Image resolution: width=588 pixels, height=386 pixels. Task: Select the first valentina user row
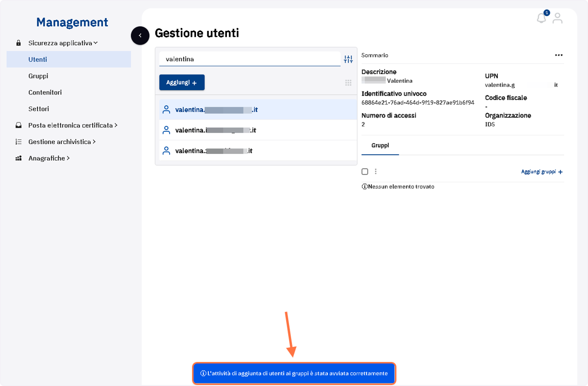(258, 110)
